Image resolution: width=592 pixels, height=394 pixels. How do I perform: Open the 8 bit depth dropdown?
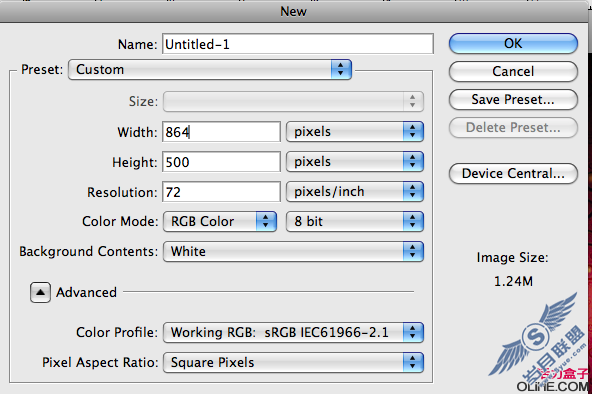tap(355, 222)
